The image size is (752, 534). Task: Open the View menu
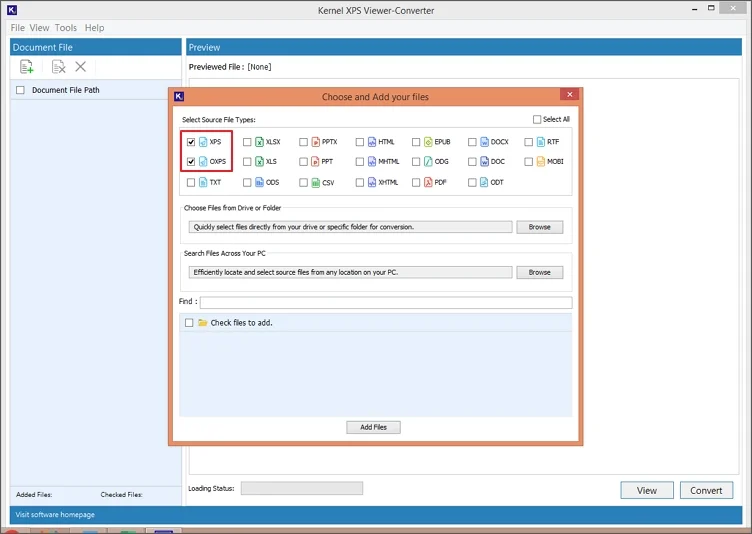tap(39, 28)
